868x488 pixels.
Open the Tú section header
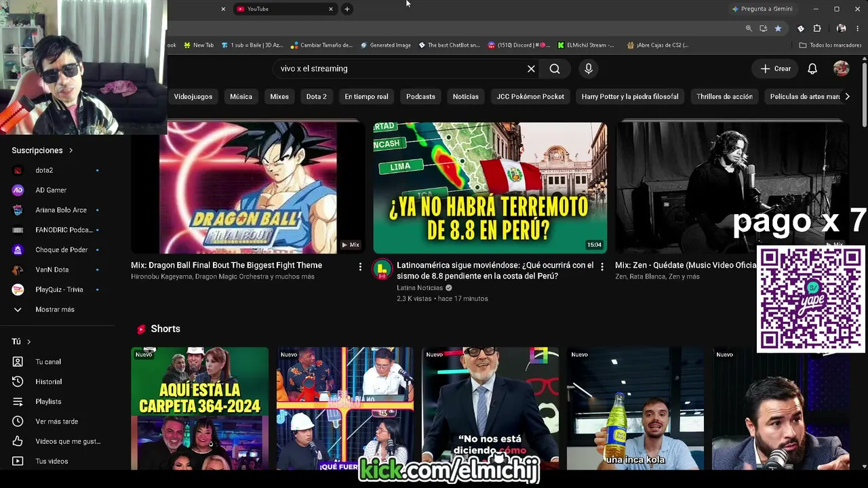[21, 342]
